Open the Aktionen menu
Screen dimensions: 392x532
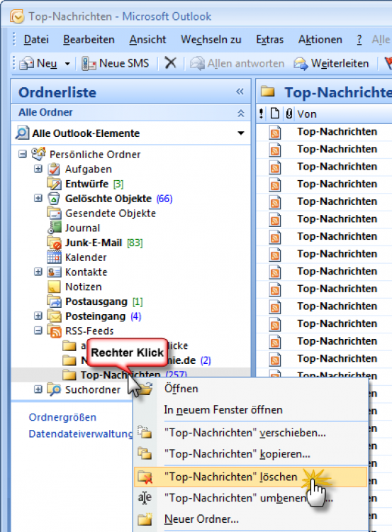pyautogui.click(x=320, y=40)
